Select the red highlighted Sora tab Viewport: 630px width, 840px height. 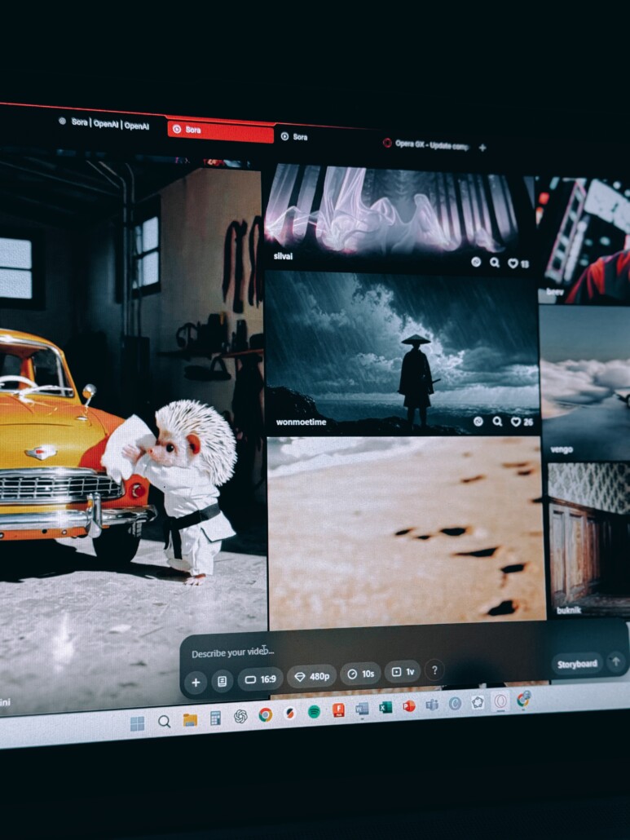(220, 130)
